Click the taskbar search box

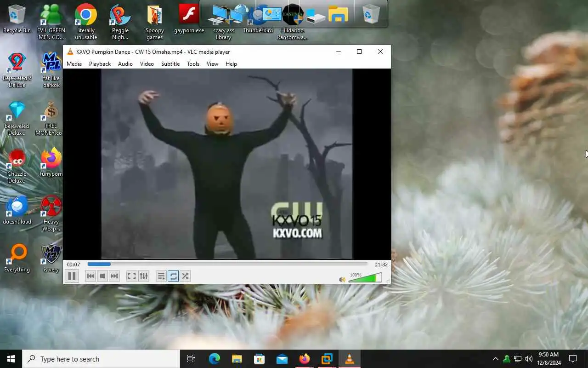(x=101, y=359)
